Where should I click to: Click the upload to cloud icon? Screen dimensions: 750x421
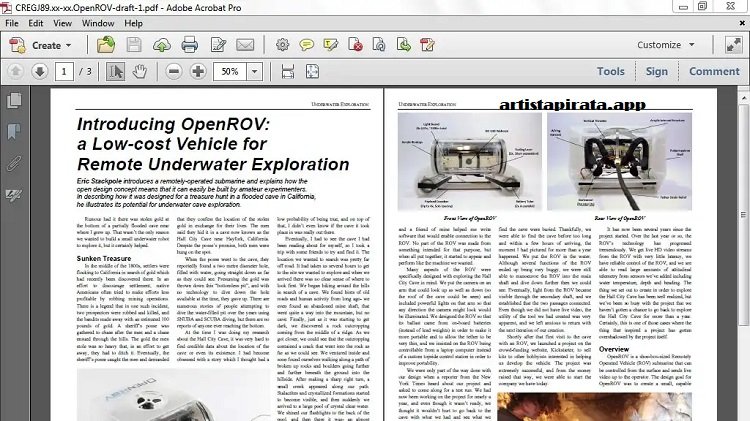click(x=162, y=45)
